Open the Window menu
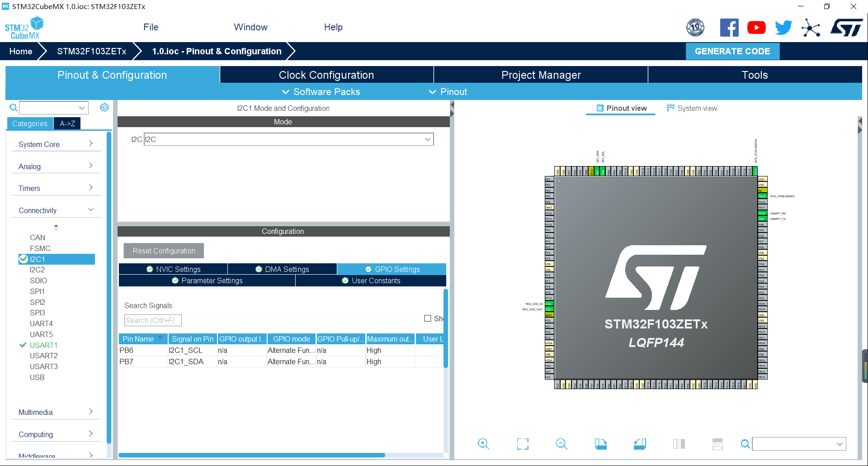The height and width of the screenshot is (466, 868). [x=250, y=27]
